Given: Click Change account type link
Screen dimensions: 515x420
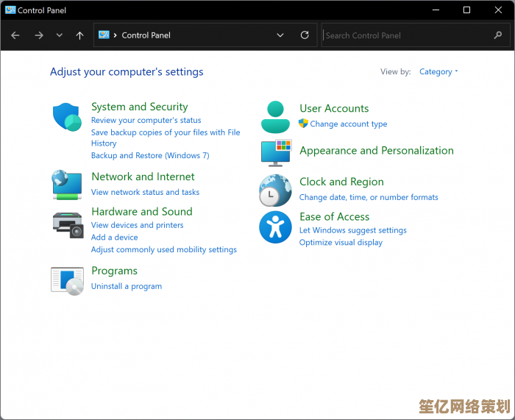Looking at the screenshot, I should [348, 124].
